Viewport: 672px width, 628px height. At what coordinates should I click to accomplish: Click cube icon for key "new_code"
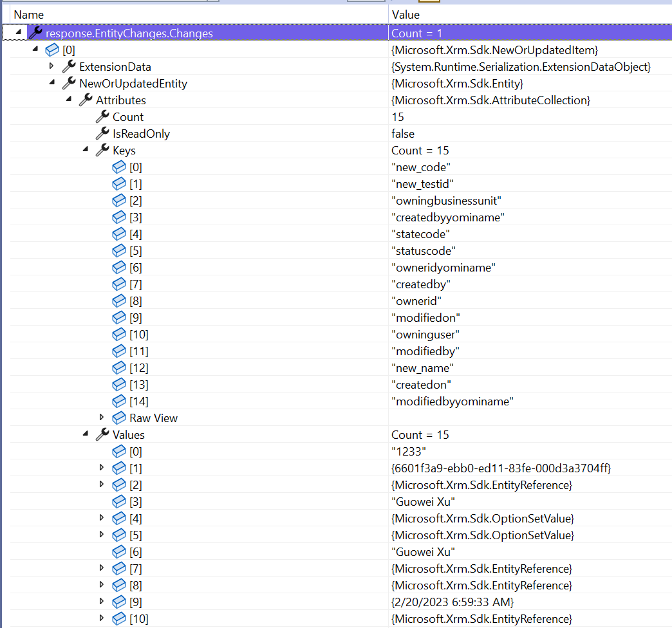(x=118, y=167)
